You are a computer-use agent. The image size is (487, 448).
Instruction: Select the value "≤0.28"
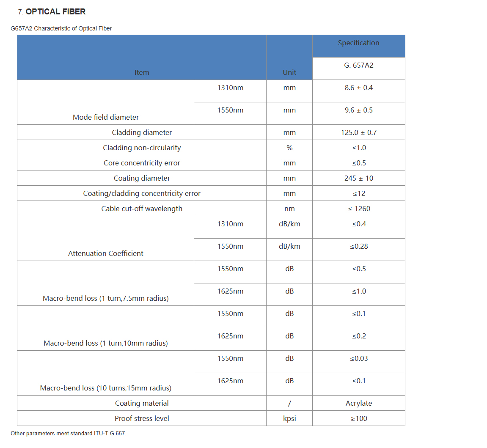[359, 246]
